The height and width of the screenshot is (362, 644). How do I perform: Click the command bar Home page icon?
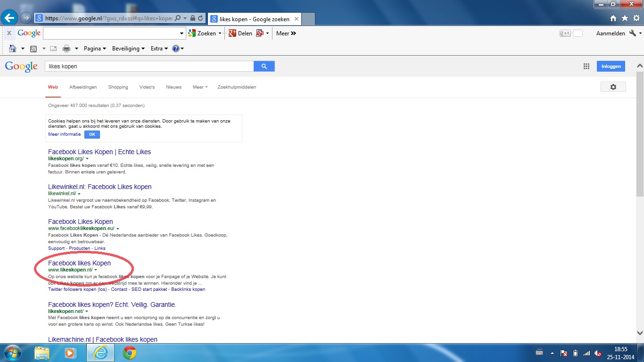click(x=13, y=49)
